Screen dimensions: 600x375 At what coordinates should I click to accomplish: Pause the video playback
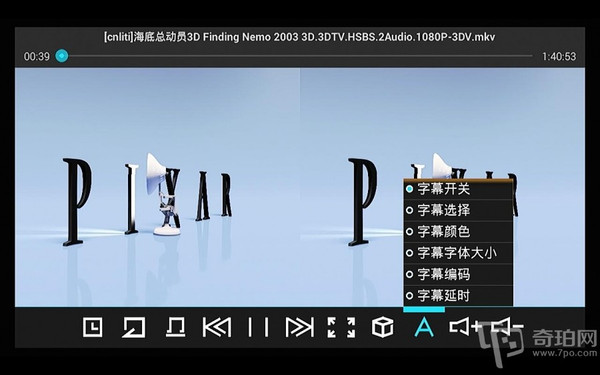tap(258, 327)
